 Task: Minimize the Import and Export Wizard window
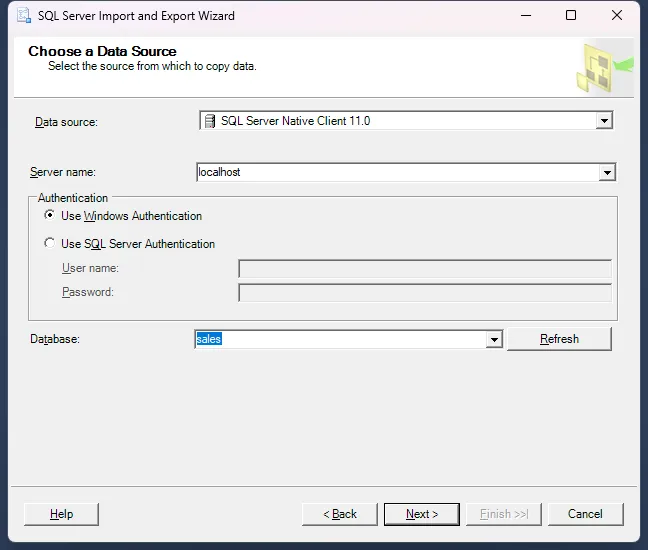(x=525, y=16)
